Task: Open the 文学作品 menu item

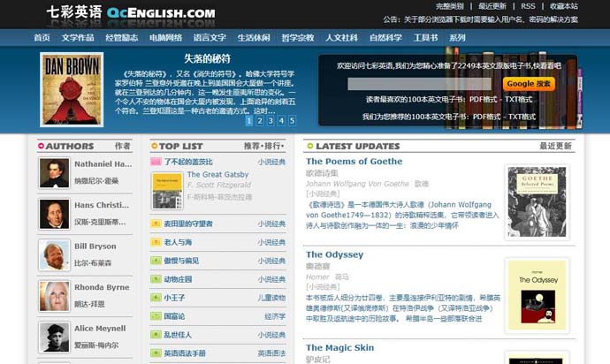Action: (x=78, y=38)
